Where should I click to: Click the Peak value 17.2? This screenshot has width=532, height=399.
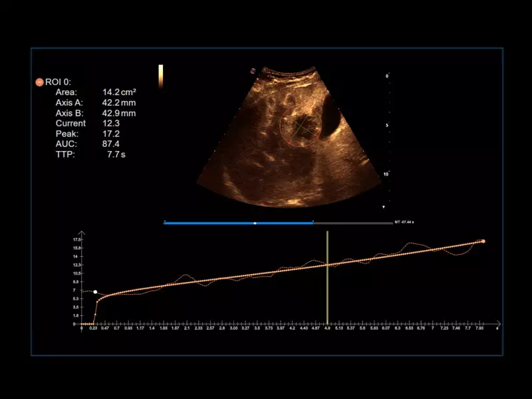point(110,134)
